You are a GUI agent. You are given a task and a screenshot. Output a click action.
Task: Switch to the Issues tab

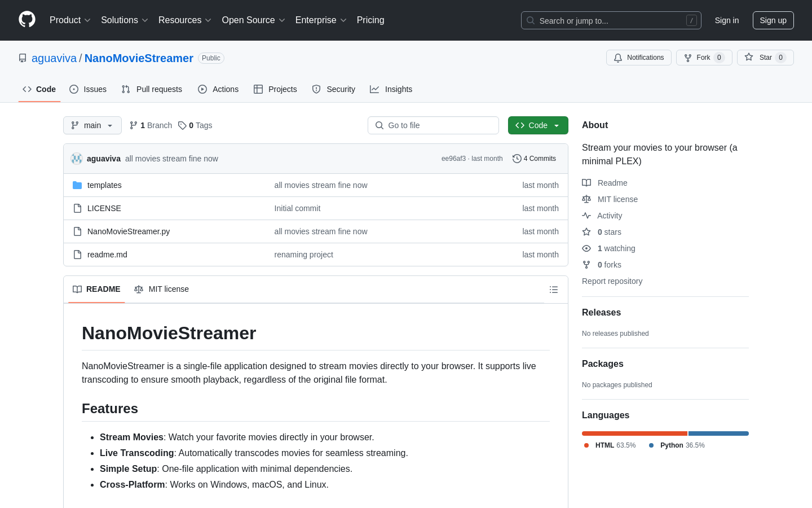pyautogui.click(x=88, y=89)
